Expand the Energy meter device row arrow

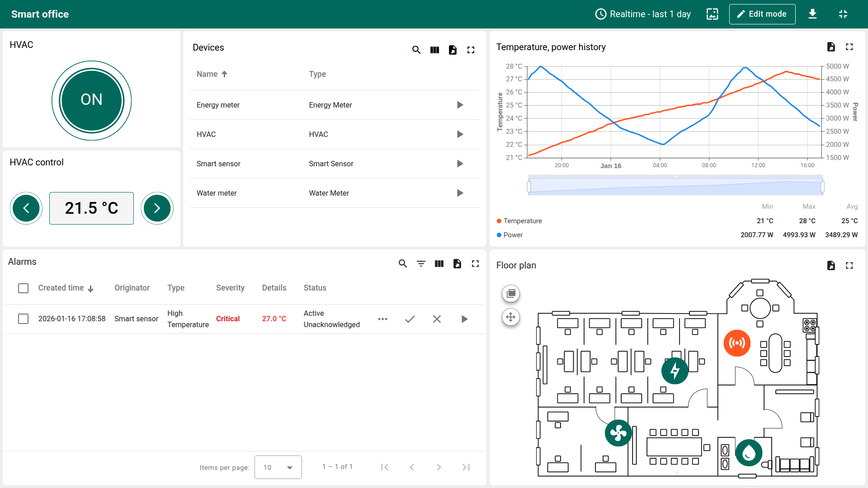(460, 105)
